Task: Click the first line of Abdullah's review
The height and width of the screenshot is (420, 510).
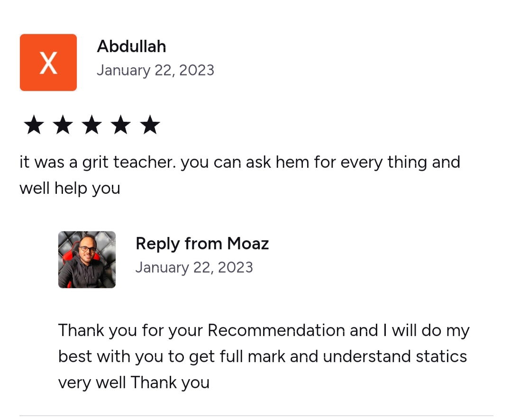Action: (x=239, y=163)
